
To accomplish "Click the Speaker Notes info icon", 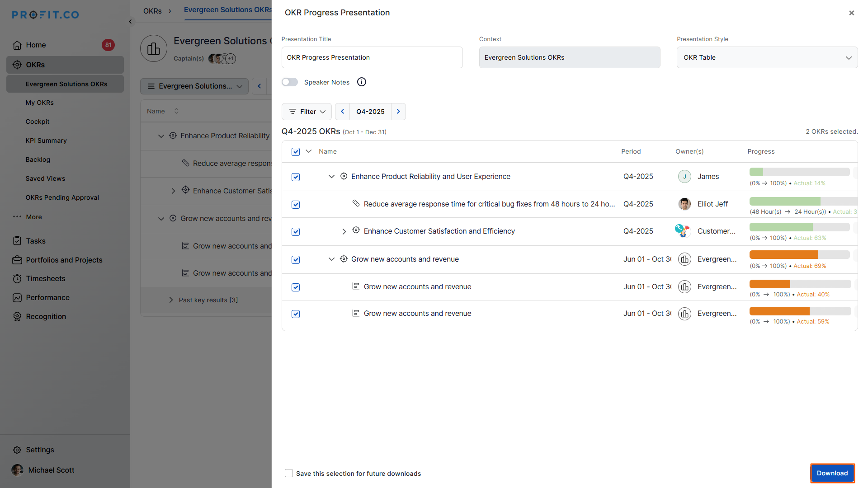I will point(362,82).
